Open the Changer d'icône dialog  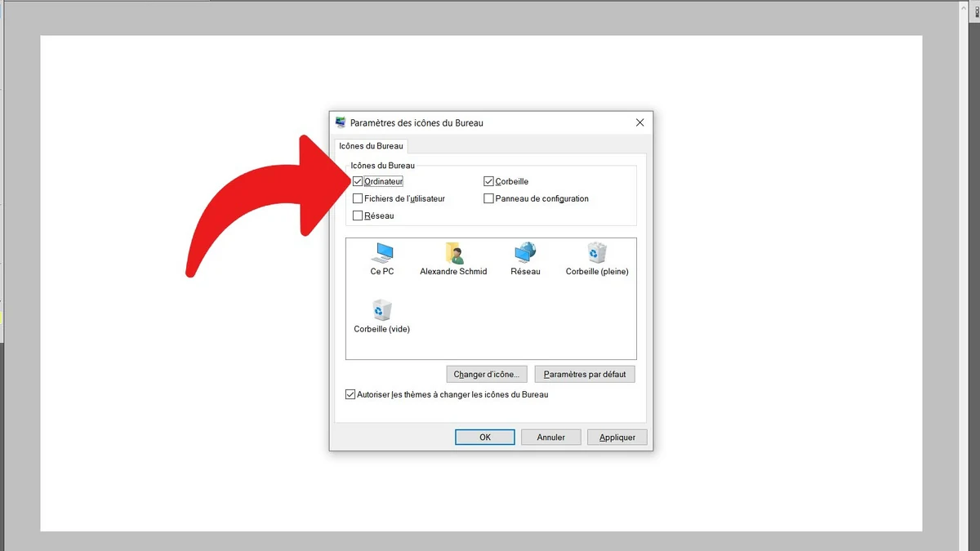coord(486,373)
